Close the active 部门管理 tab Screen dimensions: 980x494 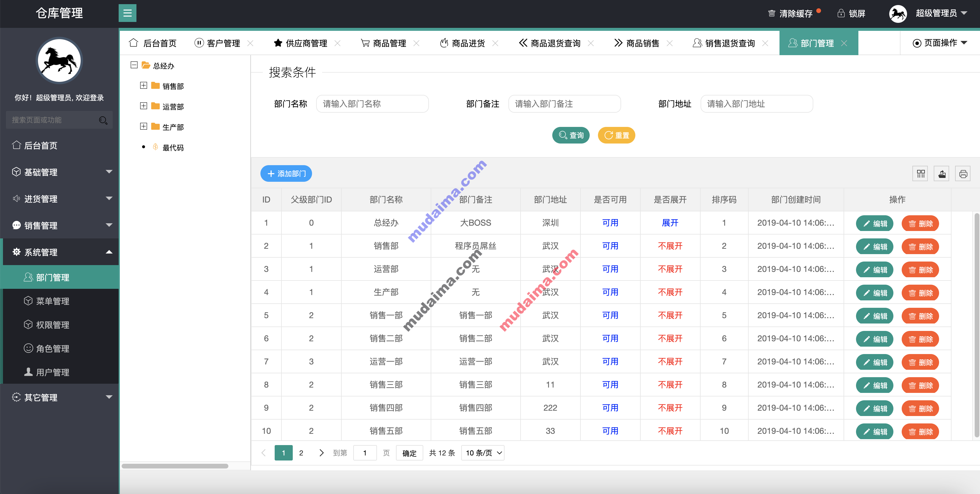coord(844,43)
